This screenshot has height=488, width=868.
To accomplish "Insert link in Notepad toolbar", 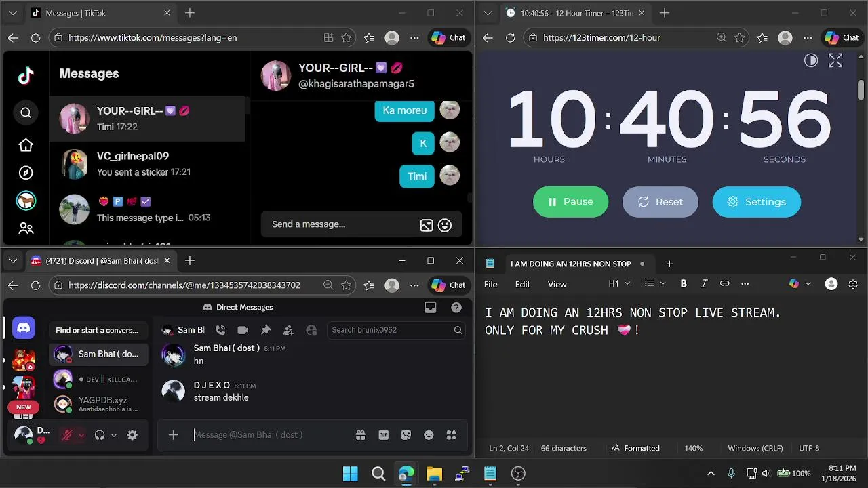I will click(725, 284).
